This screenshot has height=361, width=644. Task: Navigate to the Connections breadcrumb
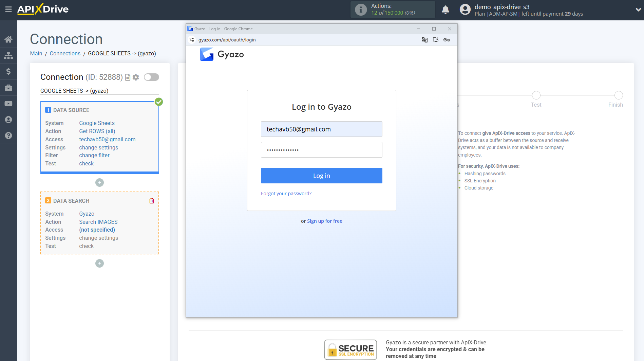click(x=65, y=53)
